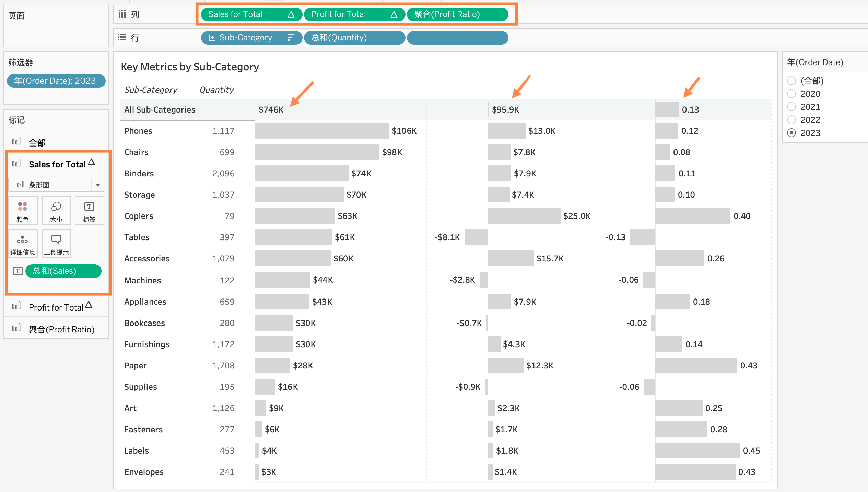Image resolution: width=868 pixels, height=492 pixels.
Task: Click the Size (大小) mark button
Action: tap(56, 211)
